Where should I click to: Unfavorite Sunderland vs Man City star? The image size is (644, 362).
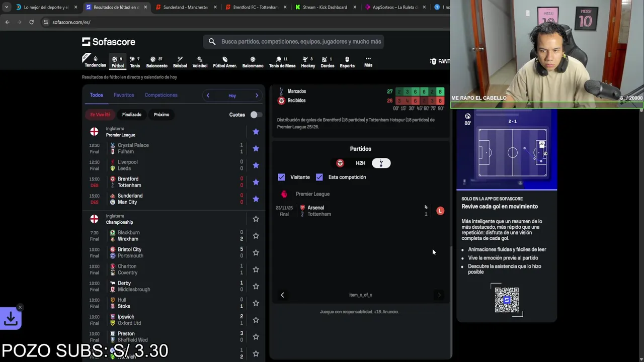256,199
